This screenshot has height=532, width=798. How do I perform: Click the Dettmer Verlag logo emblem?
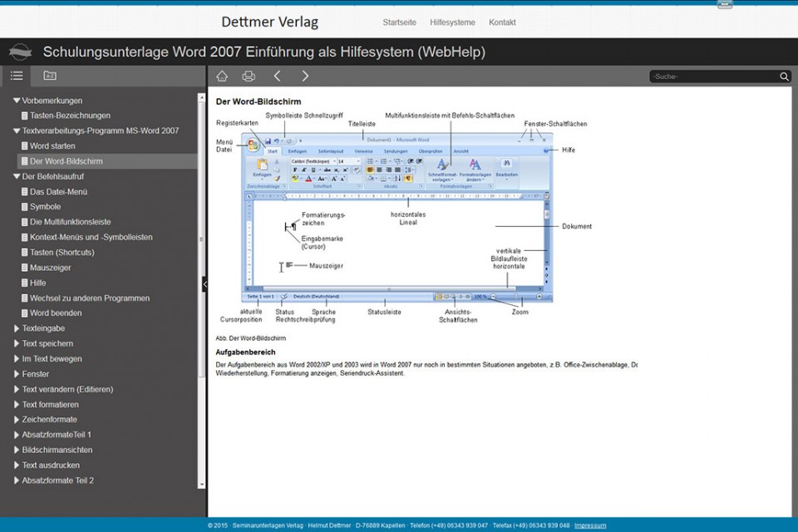20,52
